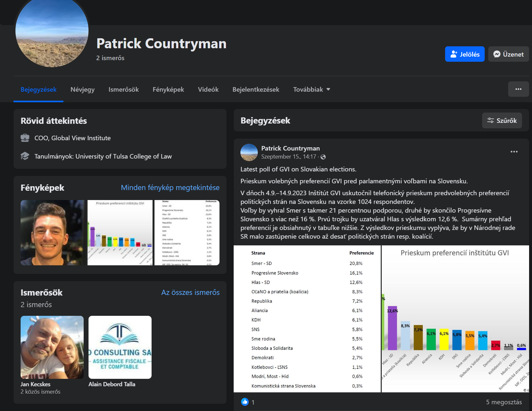This screenshot has width=532, height=411.
Task: Click the Üzenet message button
Action: click(508, 54)
